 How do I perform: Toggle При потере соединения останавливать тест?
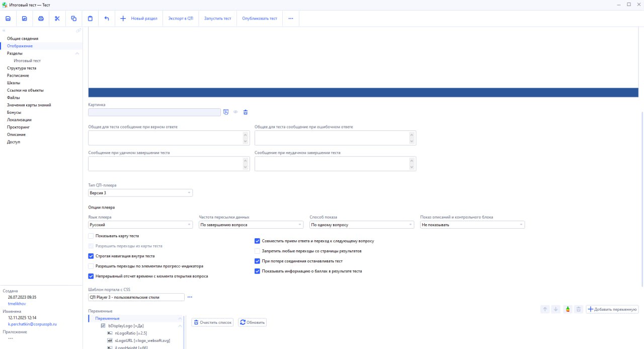(258, 261)
